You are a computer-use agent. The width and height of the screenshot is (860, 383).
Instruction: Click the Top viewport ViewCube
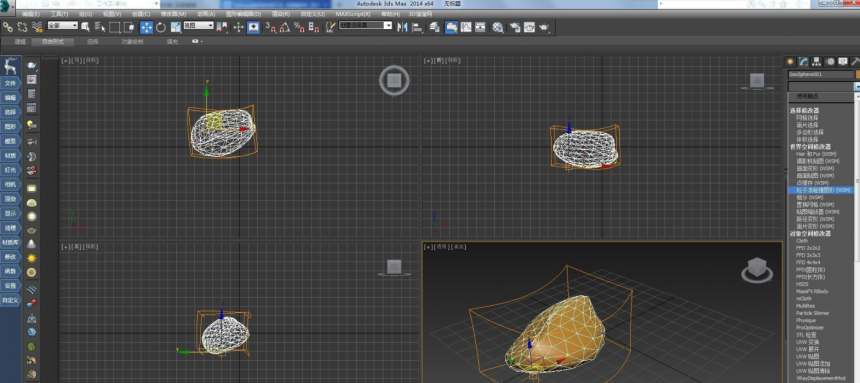click(x=394, y=81)
